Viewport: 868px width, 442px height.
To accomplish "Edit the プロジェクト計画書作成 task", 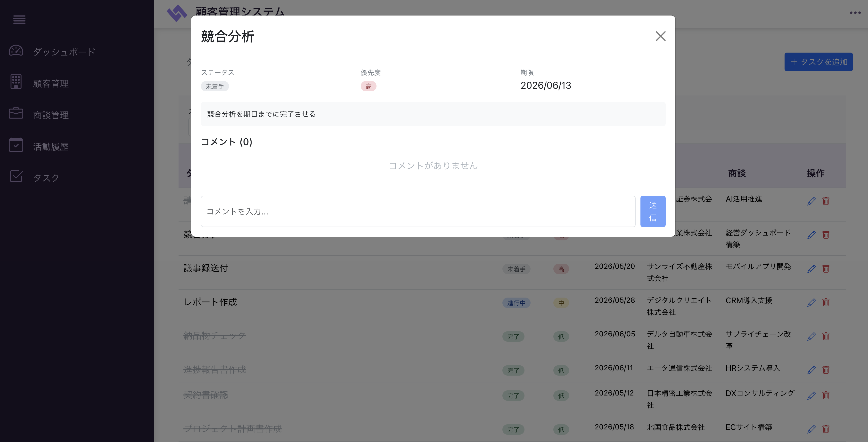I will coord(811,429).
